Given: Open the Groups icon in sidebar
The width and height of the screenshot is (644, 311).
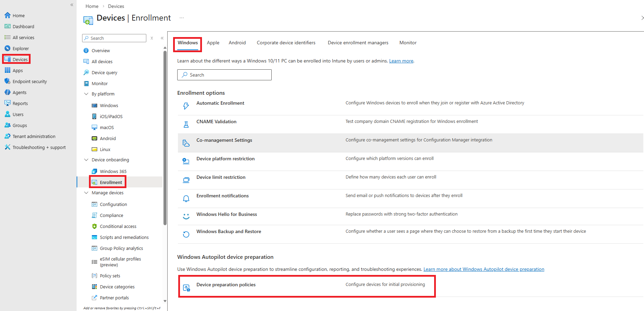Looking at the screenshot, I should pyautogui.click(x=8, y=125).
